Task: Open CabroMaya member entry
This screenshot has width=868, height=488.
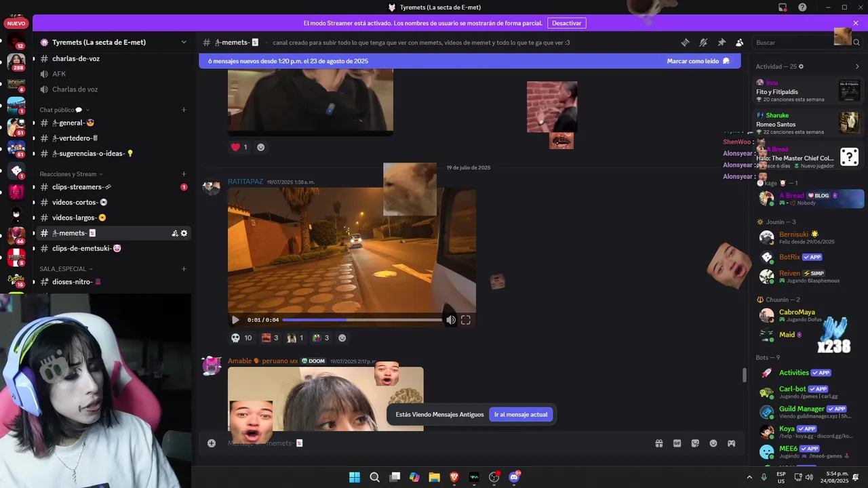Action: point(808,315)
